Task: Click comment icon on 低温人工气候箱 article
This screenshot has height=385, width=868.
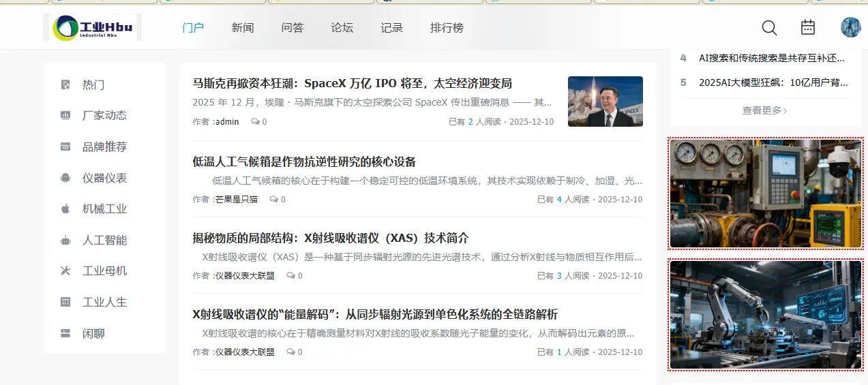Action: [273, 200]
